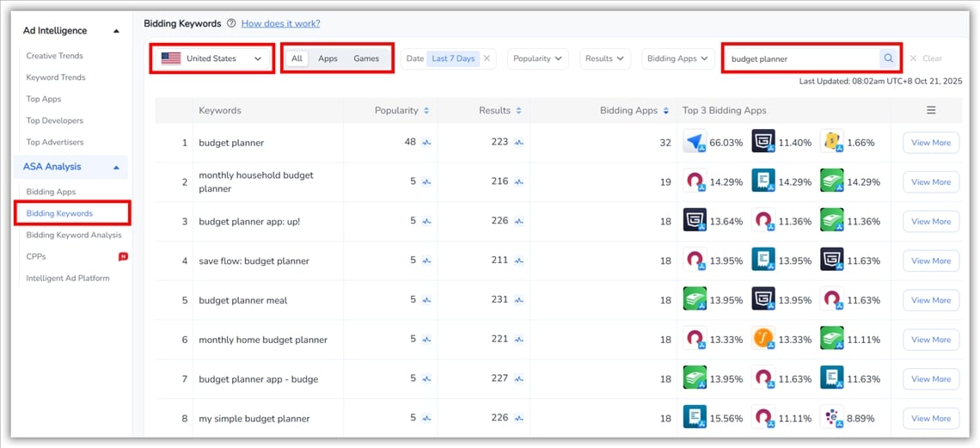
Task: Open results trend chart for budget planner meal
Action: (x=519, y=300)
